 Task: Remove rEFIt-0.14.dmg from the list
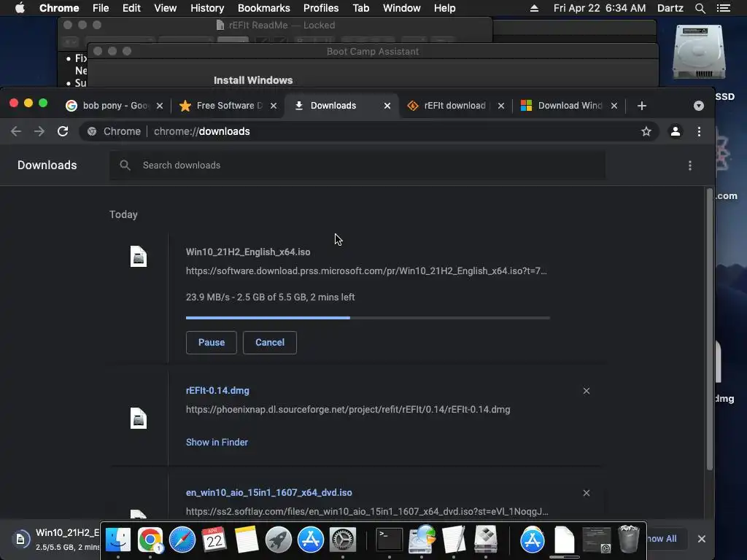click(586, 391)
